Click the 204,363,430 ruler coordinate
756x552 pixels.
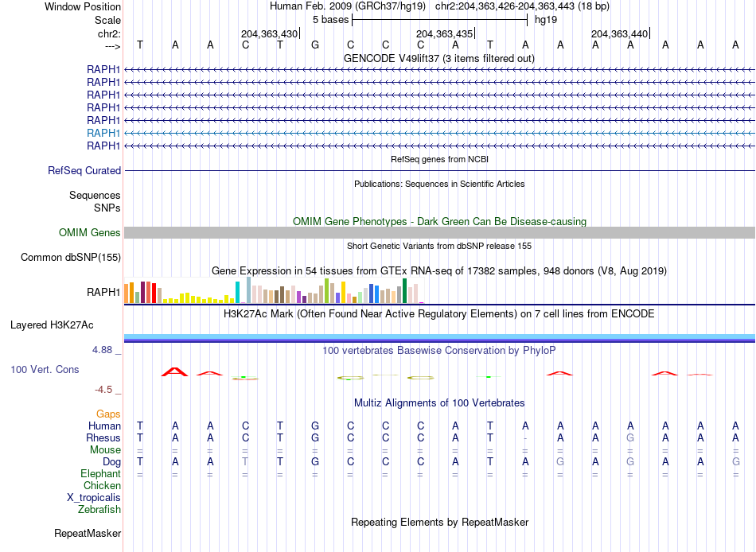269,33
